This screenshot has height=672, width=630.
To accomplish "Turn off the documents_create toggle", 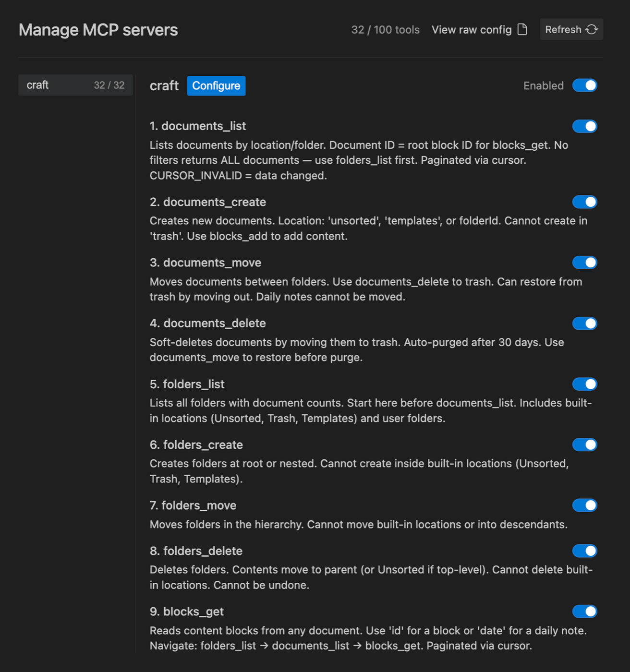I will (x=584, y=202).
